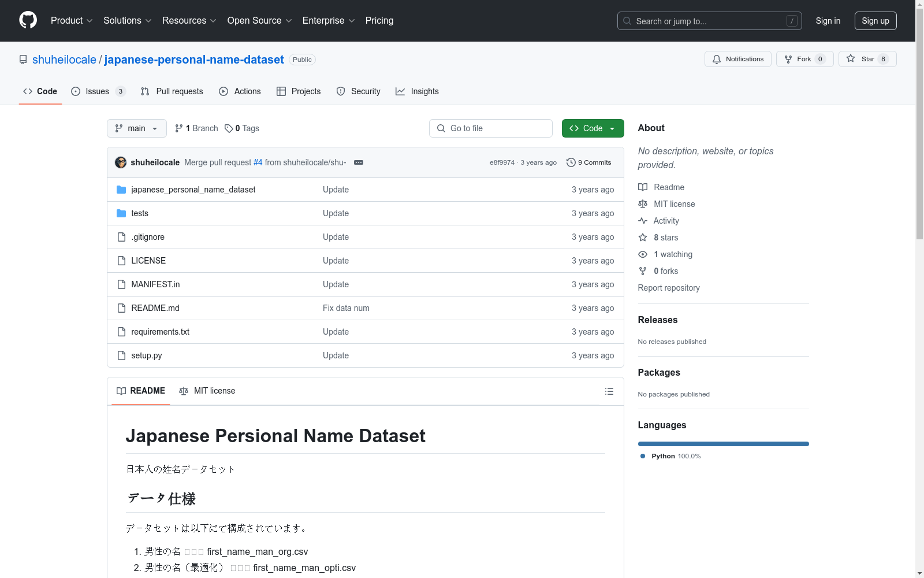Click Sign in
The image size is (924, 578).
coord(828,21)
